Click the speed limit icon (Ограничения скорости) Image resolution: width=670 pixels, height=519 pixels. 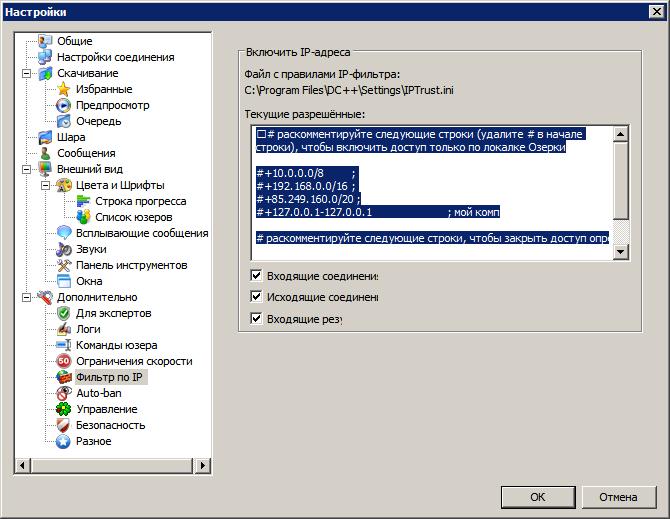[x=64, y=361]
